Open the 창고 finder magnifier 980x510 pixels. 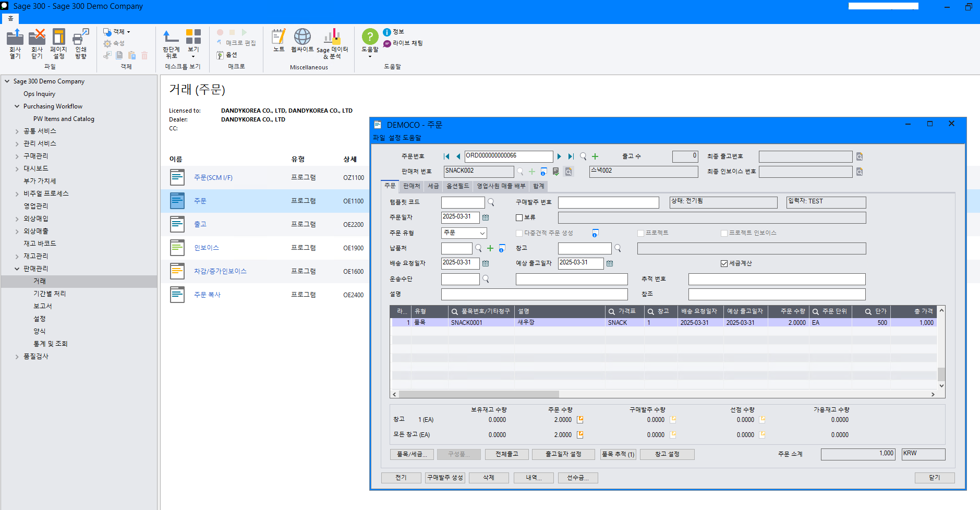[618, 248]
